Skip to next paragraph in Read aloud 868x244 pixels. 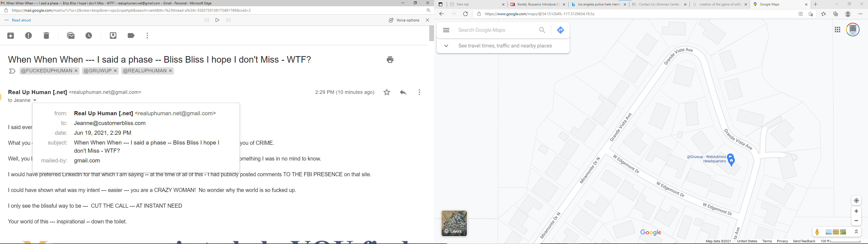click(228, 20)
